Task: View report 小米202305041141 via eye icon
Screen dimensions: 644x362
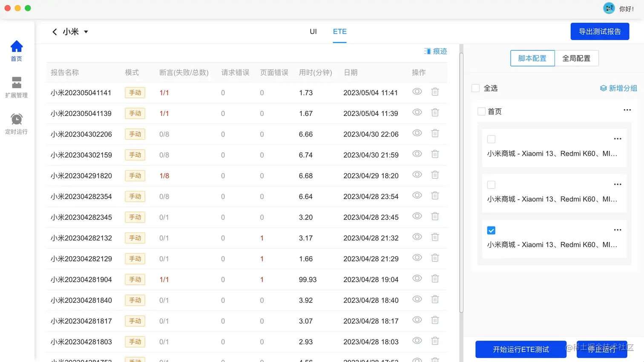Action: click(417, 92)
